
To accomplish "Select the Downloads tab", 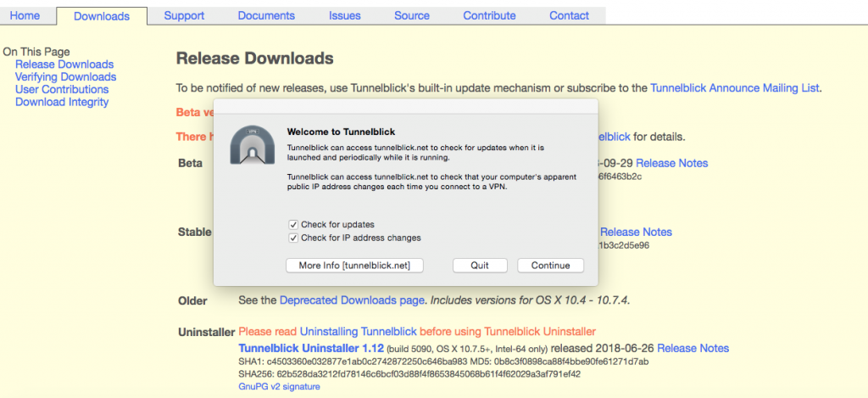I will point(102,16).
